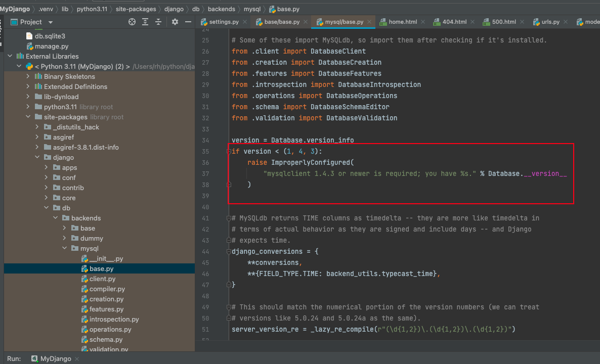The image size is (600, 364).
Task: Expand the contrib folder
Action: [x=47, y=188]
